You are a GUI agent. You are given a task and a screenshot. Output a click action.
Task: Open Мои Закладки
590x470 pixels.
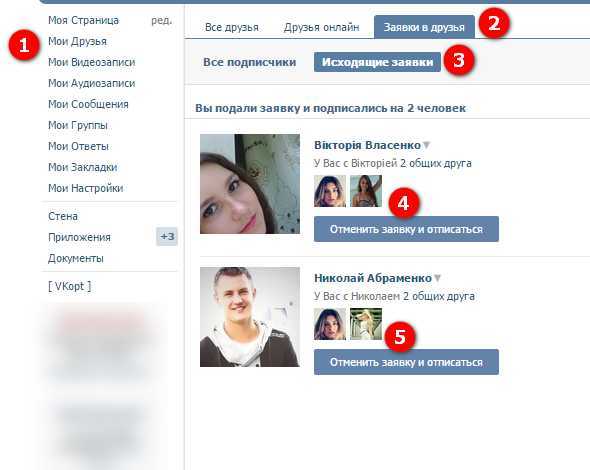coord(82,167)
